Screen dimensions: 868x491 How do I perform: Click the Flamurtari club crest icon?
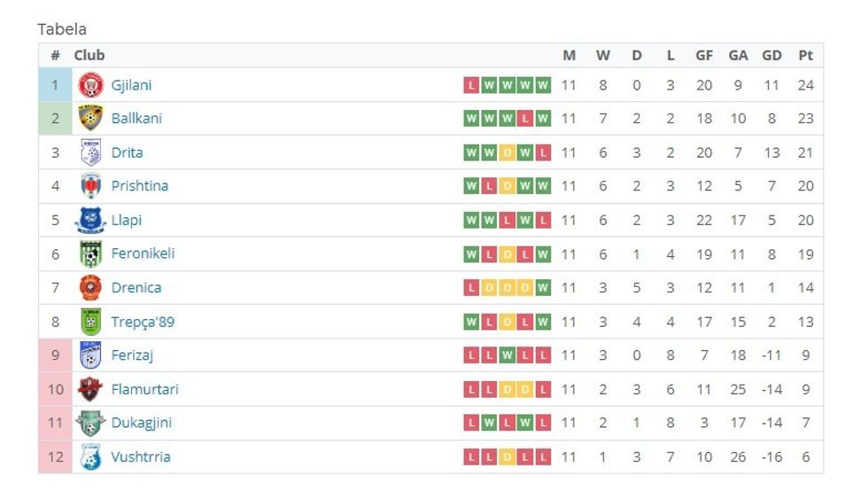coord(90,389)
